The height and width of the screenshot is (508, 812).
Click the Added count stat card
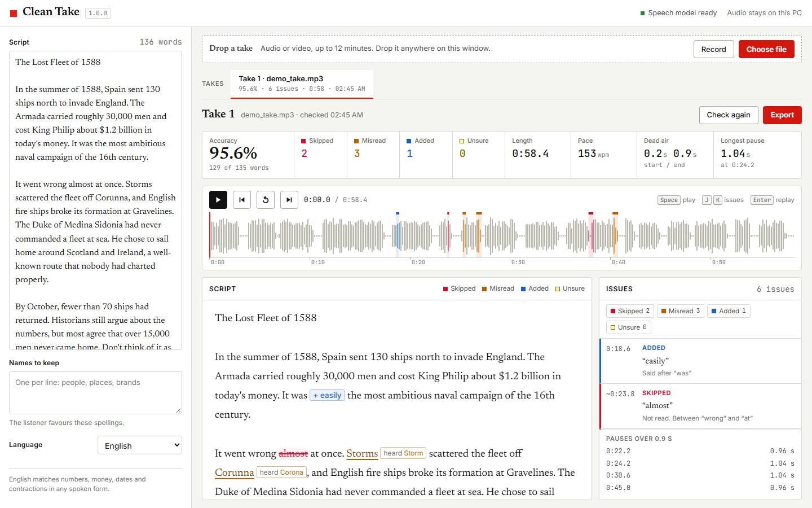tap(426, 155)
